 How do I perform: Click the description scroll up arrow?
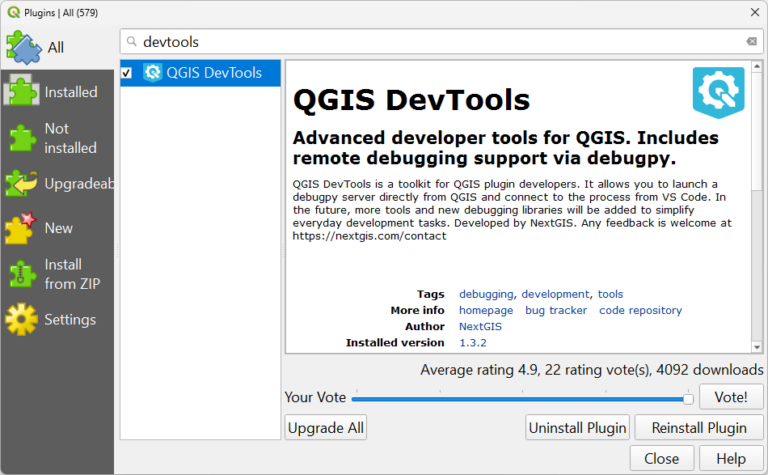(x=757, y=66)
